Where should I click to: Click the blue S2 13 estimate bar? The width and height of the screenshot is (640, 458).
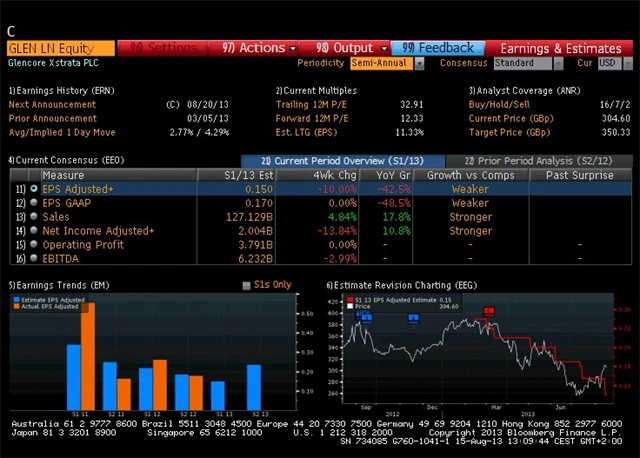click(x=254, y=387)
